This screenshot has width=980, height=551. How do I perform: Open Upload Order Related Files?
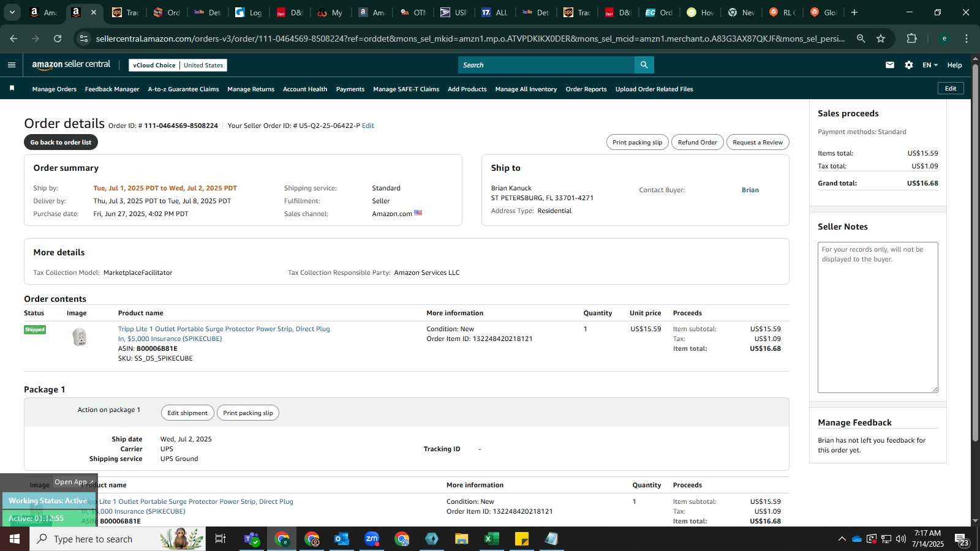(x=654, y=89)
